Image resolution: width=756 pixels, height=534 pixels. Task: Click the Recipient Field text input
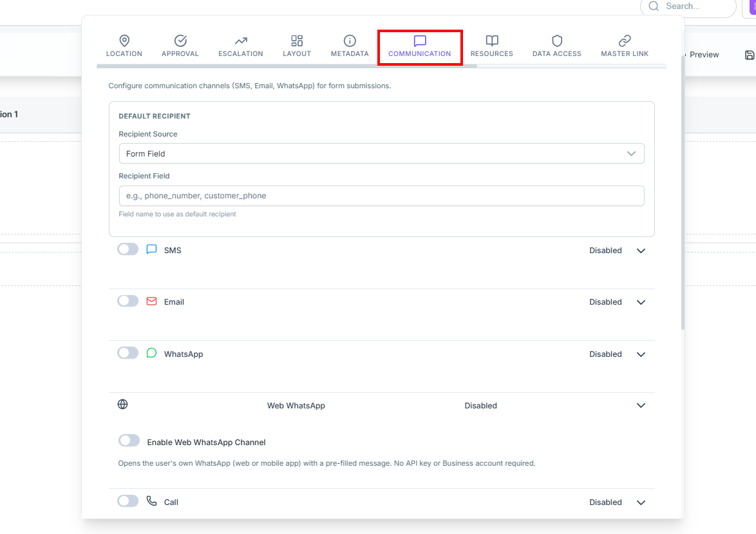coord(381,196)
